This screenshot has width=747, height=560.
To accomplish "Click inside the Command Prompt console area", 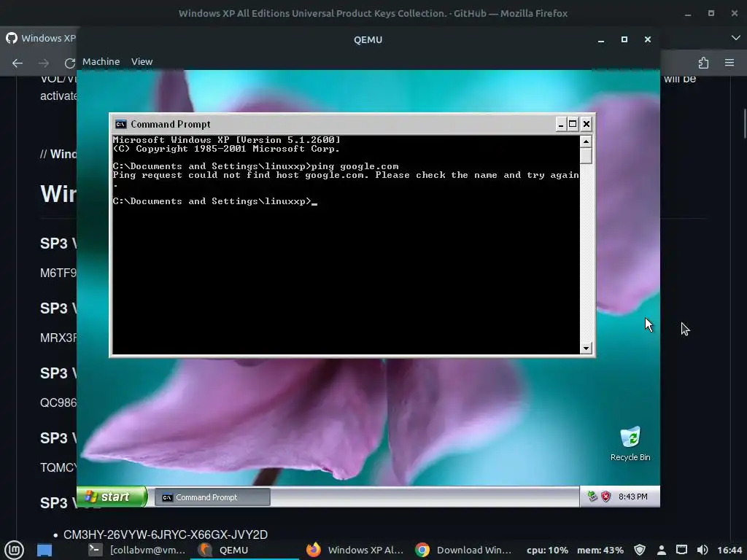I will [x=346, y=245].
